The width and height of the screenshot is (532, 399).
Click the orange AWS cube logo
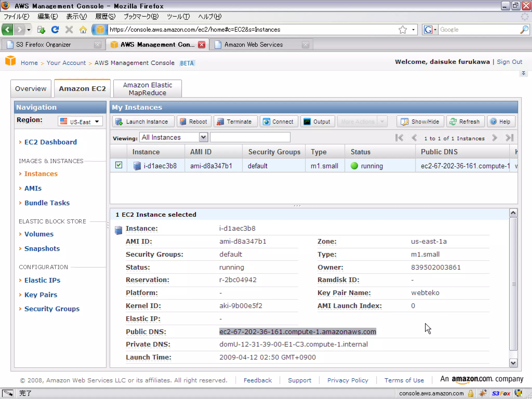10,61
